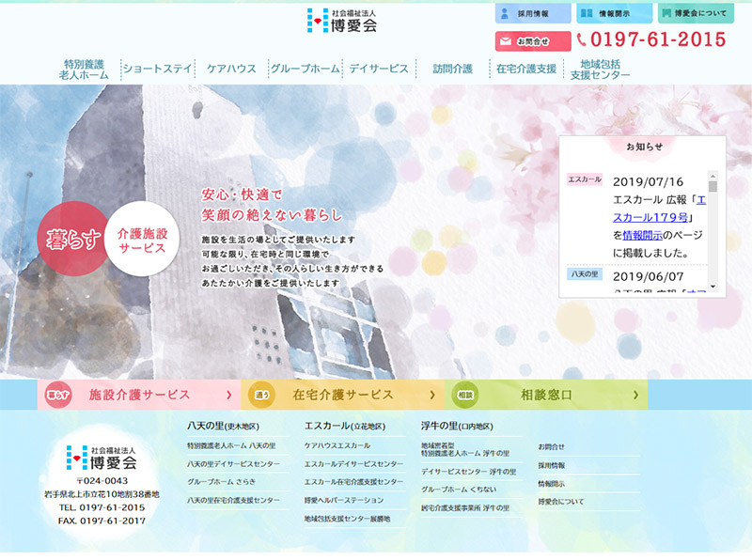Expand the 在宅介護サービス yellow banner arrow

[431, 396]
